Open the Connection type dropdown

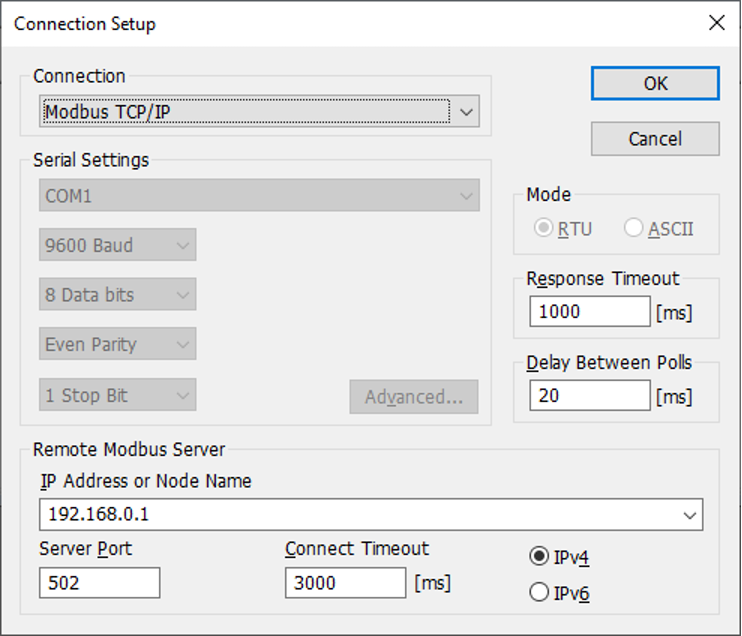[259, 111]
